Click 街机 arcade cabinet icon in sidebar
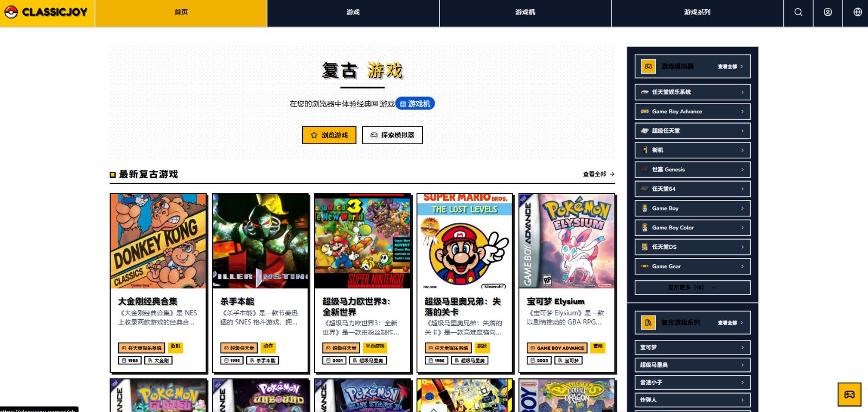 (644, 150)
